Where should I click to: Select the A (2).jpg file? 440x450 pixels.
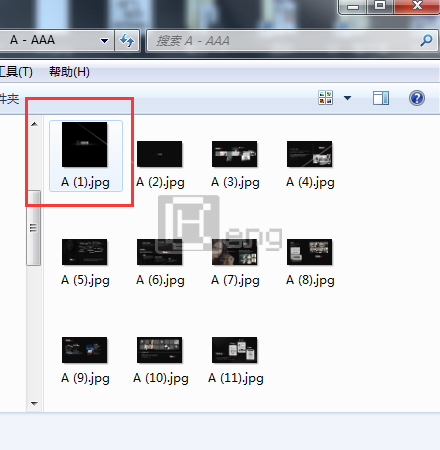tap(160, 164)
